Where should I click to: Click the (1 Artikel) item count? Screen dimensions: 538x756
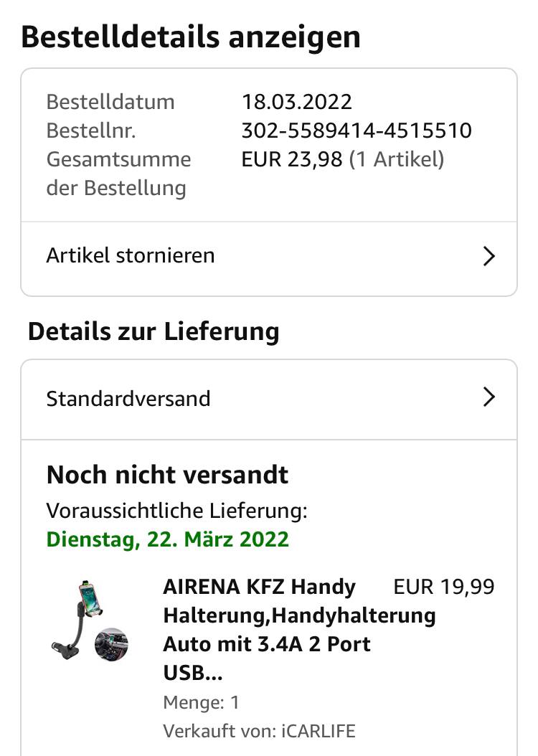pyautogui.click(x=397, y=159)
